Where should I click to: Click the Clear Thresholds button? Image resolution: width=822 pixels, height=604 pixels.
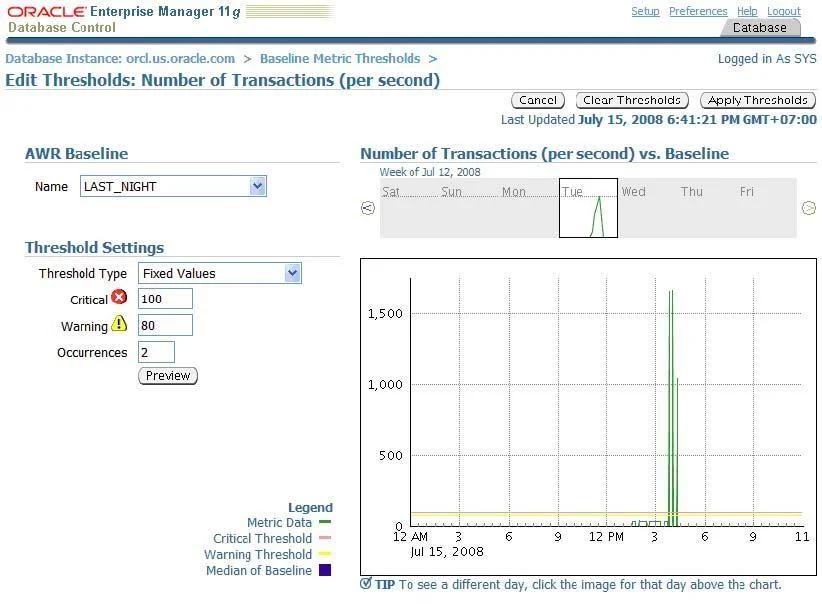pos(632,100)
